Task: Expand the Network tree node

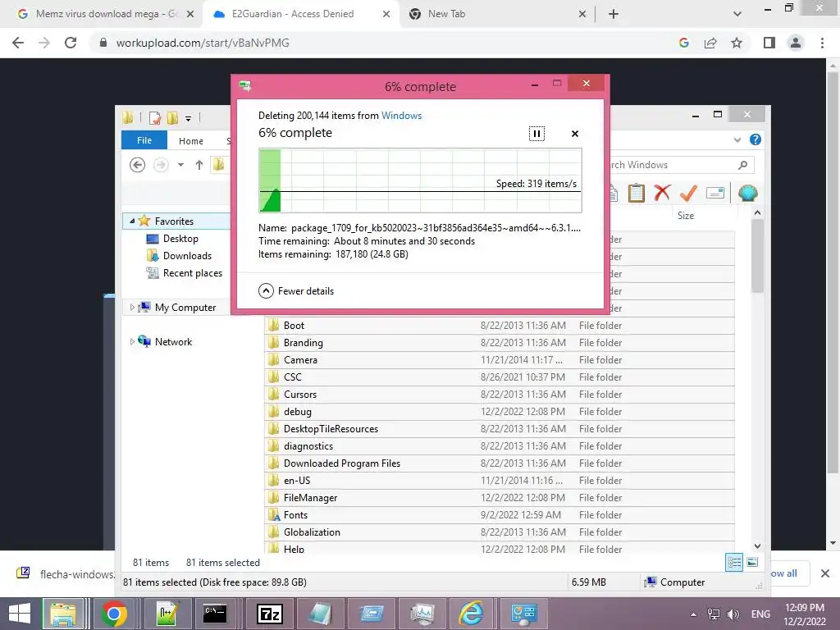Action: (132, 341)
